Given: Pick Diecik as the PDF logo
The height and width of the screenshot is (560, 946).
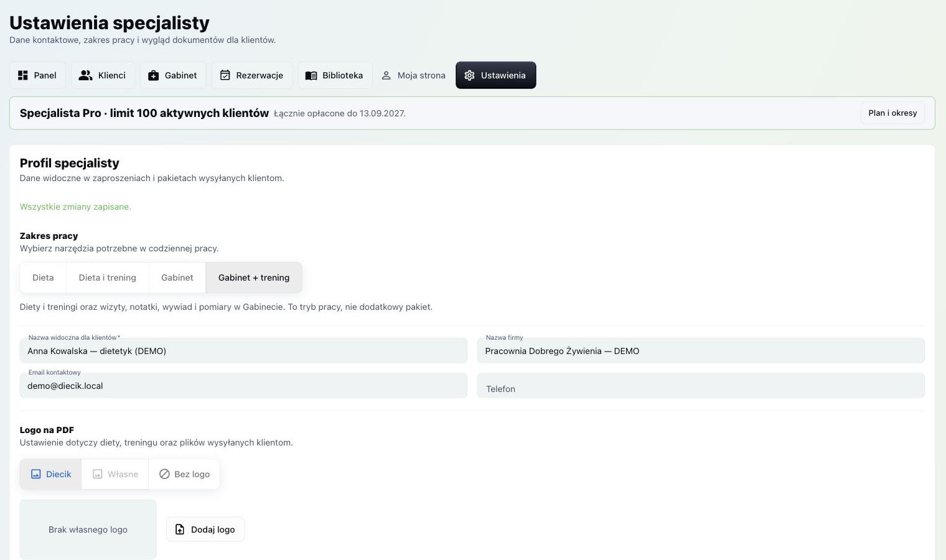Looking at the screenshot, I should pos(51,474).
